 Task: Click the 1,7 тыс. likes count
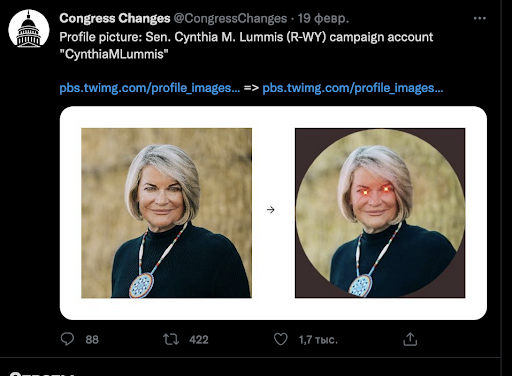[x=318, y=340]
